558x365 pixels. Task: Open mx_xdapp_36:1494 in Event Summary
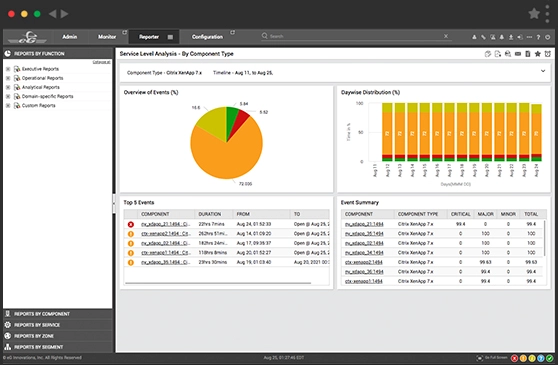364,272
